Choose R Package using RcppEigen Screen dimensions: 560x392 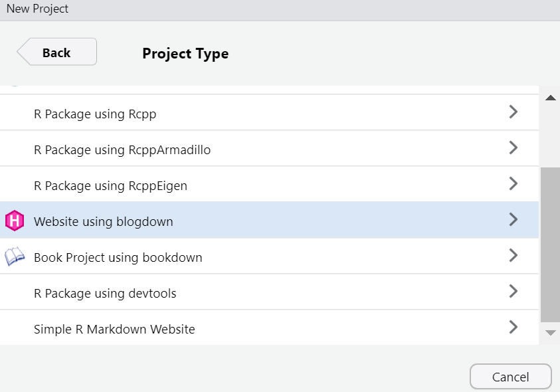269,184
